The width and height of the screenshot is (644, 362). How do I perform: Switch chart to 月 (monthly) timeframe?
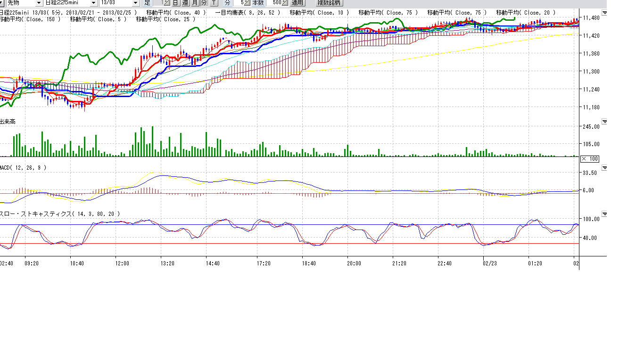[195, 3]
